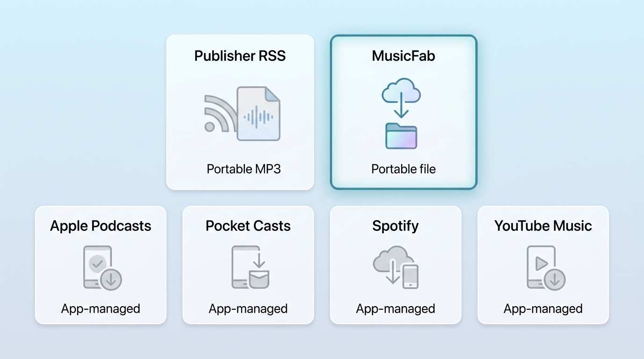Select the Pocket Casts heading
Image resolution: width=644 pixels, height=359 pixels.
pos(248,226)
